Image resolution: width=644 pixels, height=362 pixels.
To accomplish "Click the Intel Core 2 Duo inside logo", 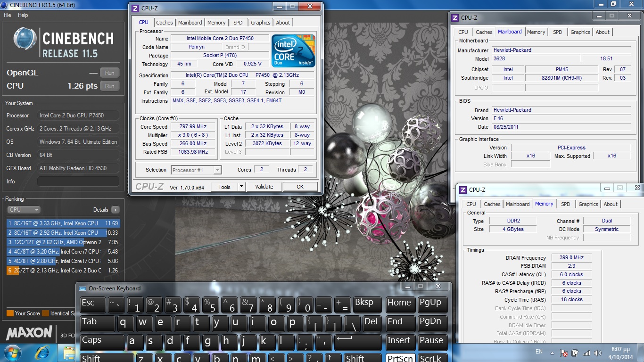I will (x=293, y=50).
